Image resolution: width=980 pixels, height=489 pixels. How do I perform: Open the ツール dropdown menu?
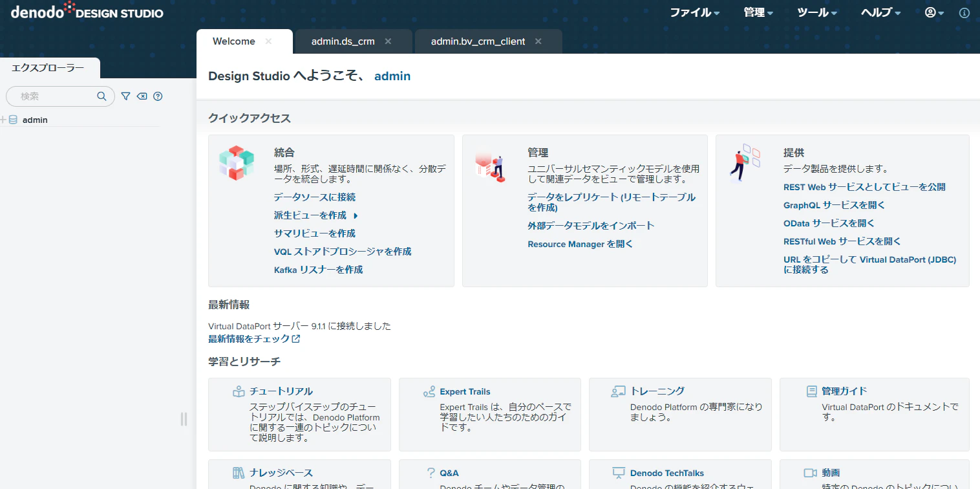[x=817, y=12]
